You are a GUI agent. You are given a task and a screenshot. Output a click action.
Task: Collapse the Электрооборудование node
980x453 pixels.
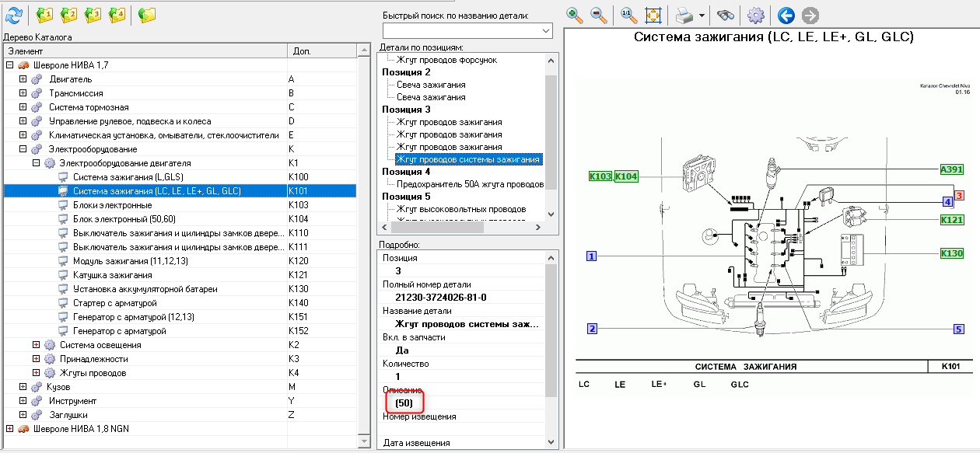23,149
